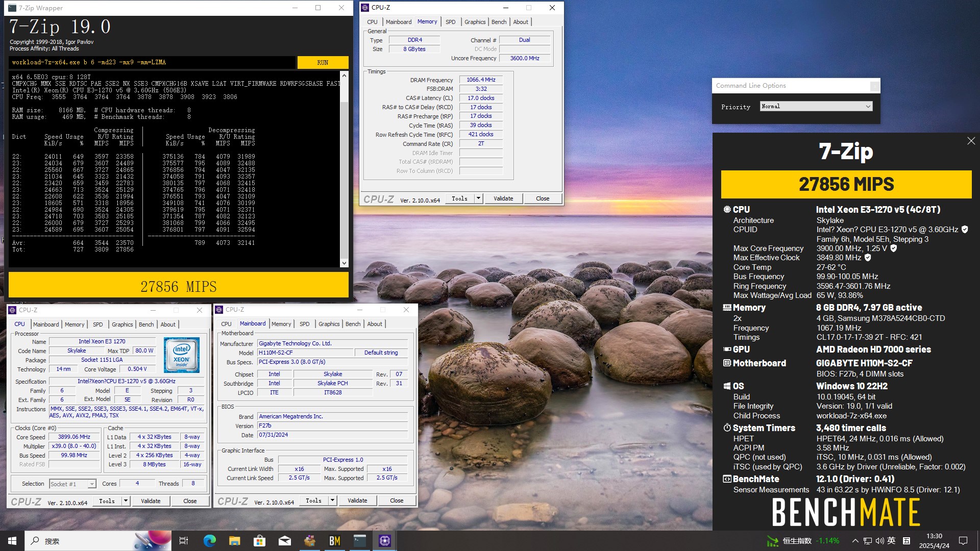Click the BIOS Version field F27b

pyautogui.click(x=333, y=425)
